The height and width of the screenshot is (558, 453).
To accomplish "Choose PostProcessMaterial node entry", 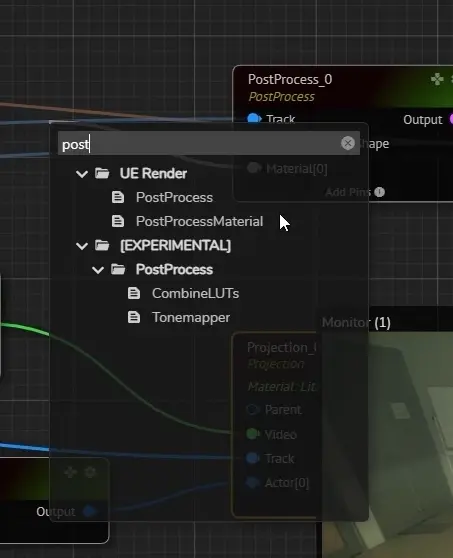I will pyautogui.click(x=200, y=222).
